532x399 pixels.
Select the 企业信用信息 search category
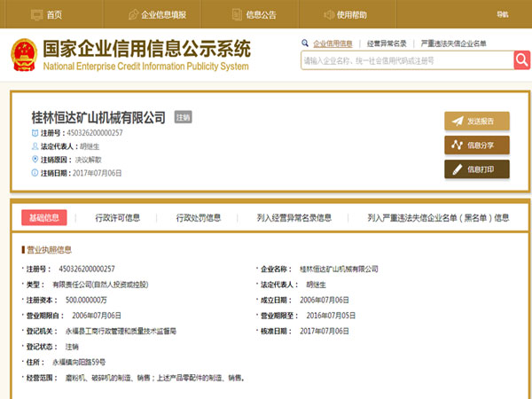(332, 43)
